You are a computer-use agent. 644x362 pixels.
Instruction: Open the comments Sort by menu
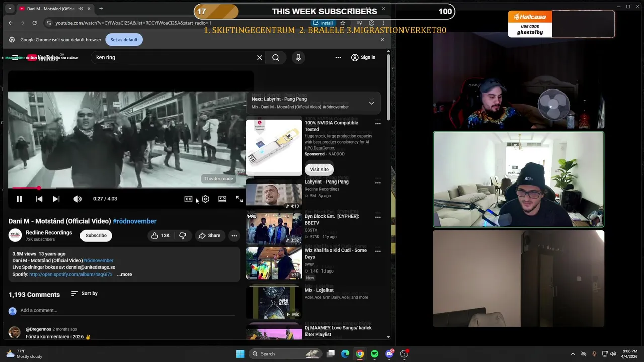(x=84, y=293)
